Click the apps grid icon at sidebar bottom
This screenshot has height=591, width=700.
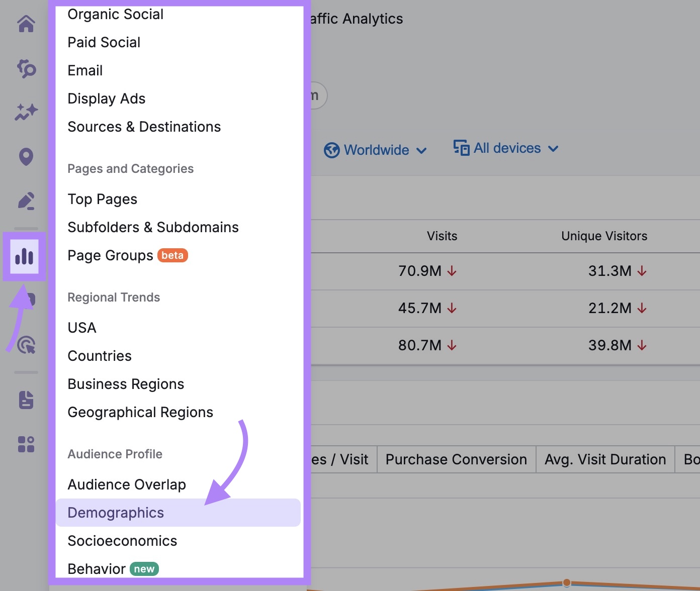point(26,443)
